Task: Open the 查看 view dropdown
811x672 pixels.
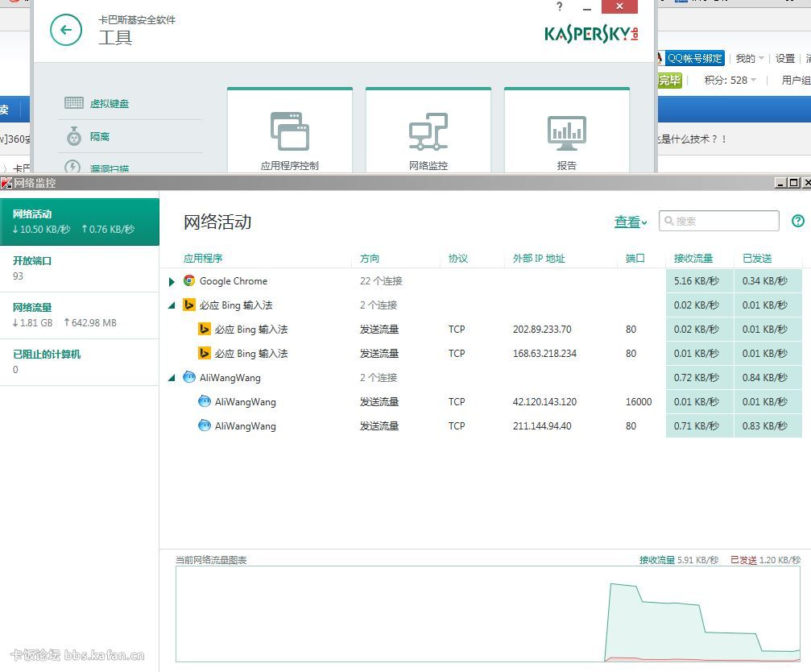Action: [x=631, y=222]
